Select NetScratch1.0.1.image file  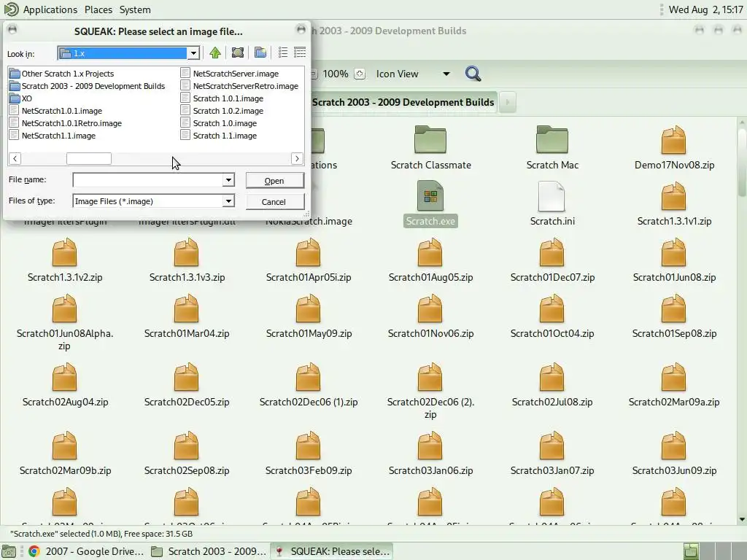click(x=56, y=111)
